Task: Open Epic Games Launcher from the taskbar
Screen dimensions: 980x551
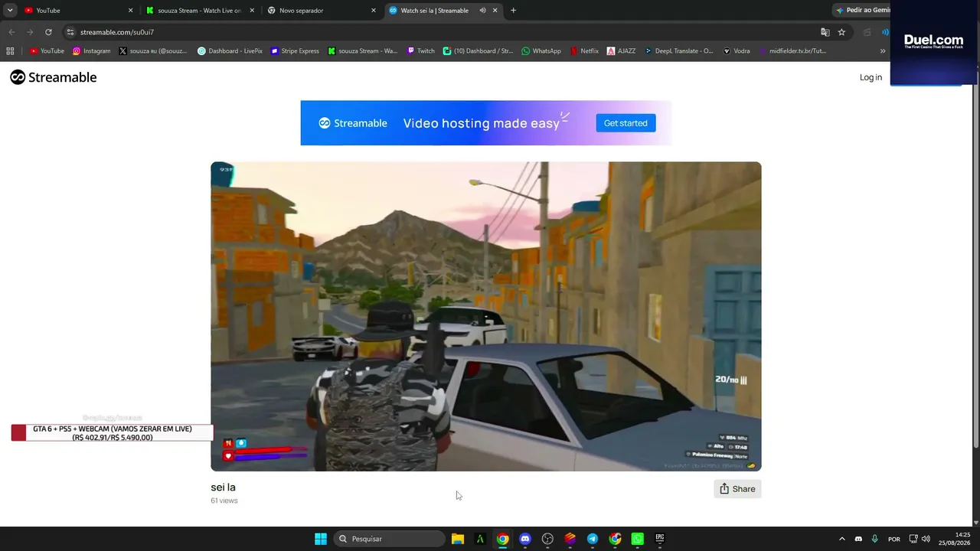Action: point(660,539)
